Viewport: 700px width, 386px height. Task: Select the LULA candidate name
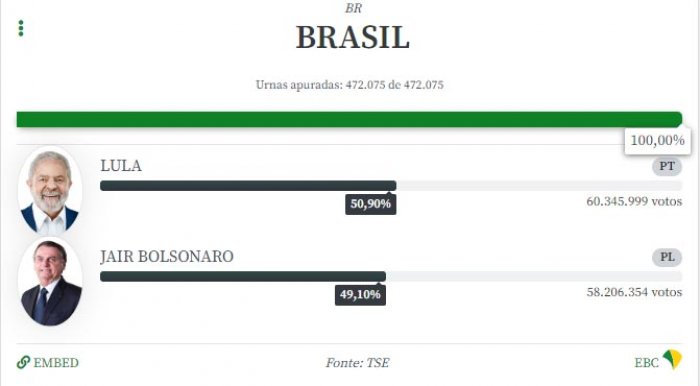coord(121,166)
